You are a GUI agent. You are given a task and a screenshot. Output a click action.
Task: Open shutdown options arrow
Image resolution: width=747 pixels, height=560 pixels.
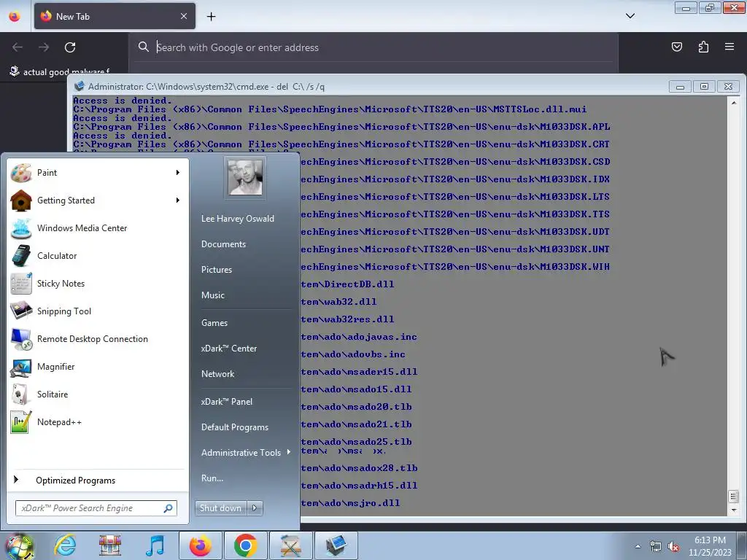(x=255, y=507)
